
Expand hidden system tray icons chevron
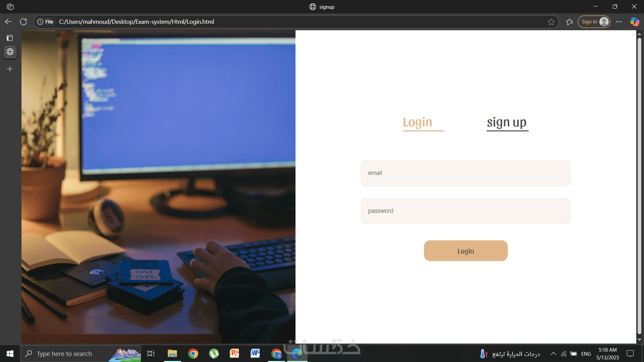(553, 354)
